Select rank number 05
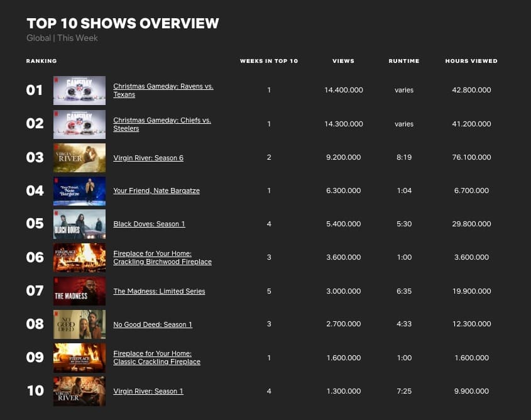 (x=35, y=224)
